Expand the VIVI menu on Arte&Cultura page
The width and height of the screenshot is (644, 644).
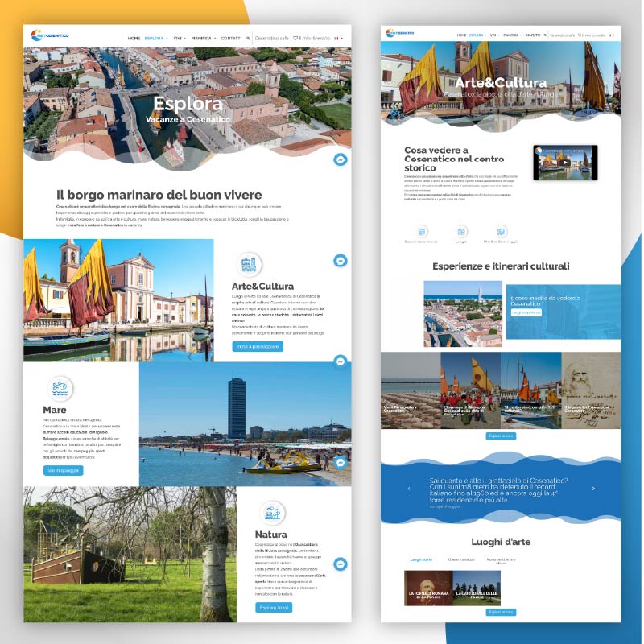coord(495,35)
